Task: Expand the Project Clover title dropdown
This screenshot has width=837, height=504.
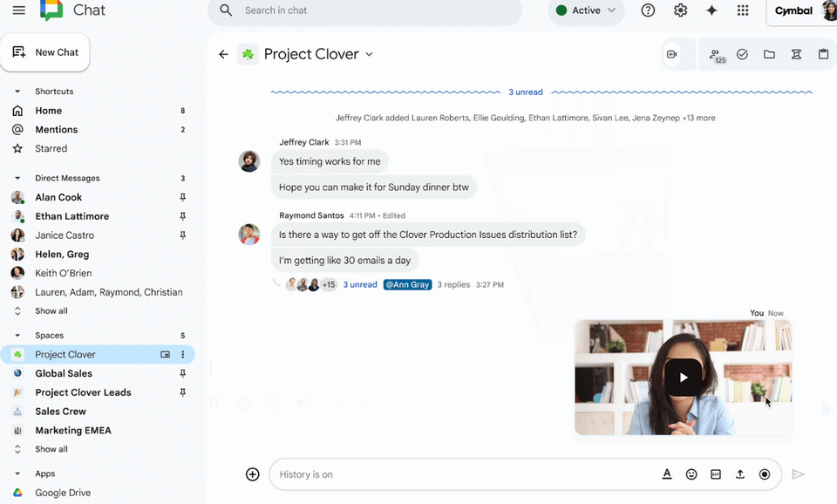Action: click(x=369, y=54)
